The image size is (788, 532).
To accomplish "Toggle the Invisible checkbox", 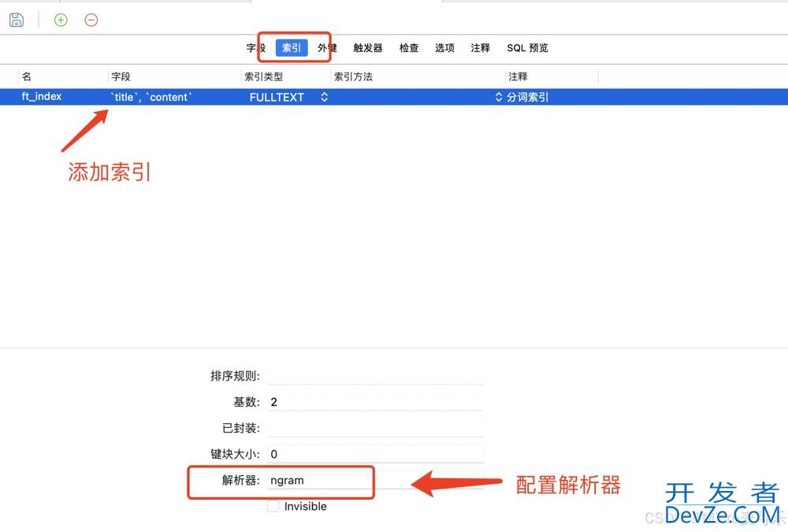I will coord(273,506).
